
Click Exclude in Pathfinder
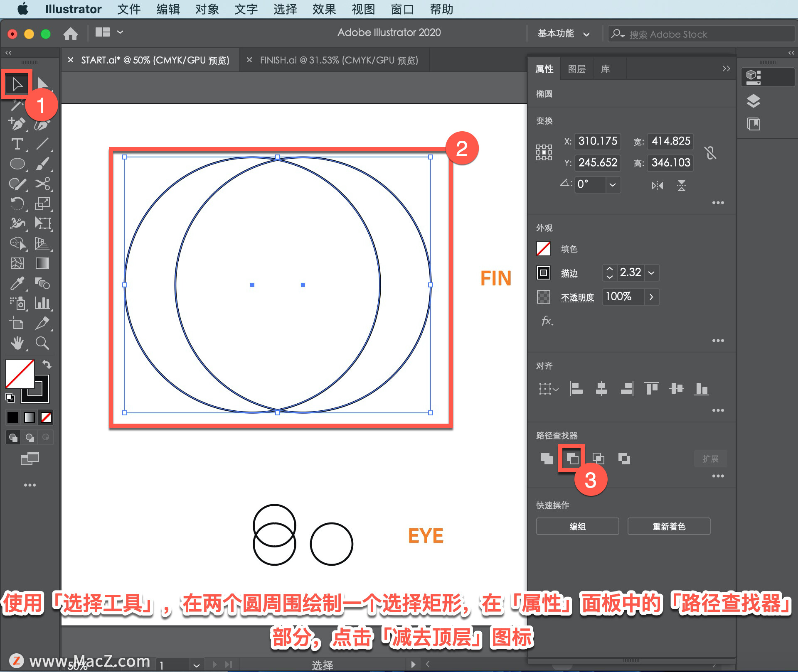(624, 459)
